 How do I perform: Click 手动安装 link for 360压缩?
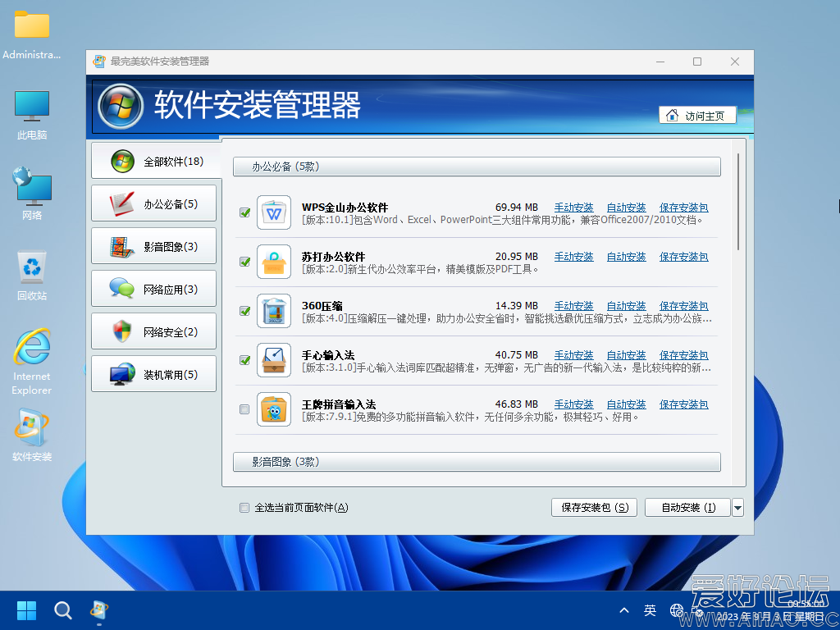(x=573, y=306)
